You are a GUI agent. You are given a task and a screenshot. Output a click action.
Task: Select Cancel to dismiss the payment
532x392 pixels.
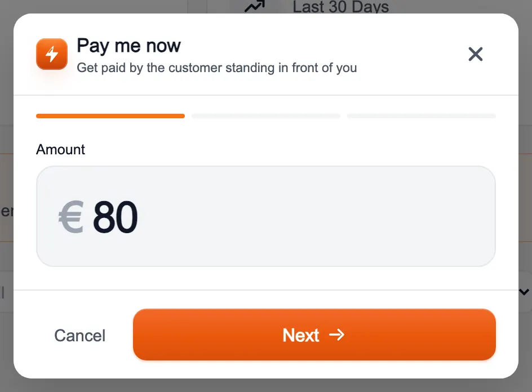click(x=79, y=335)
